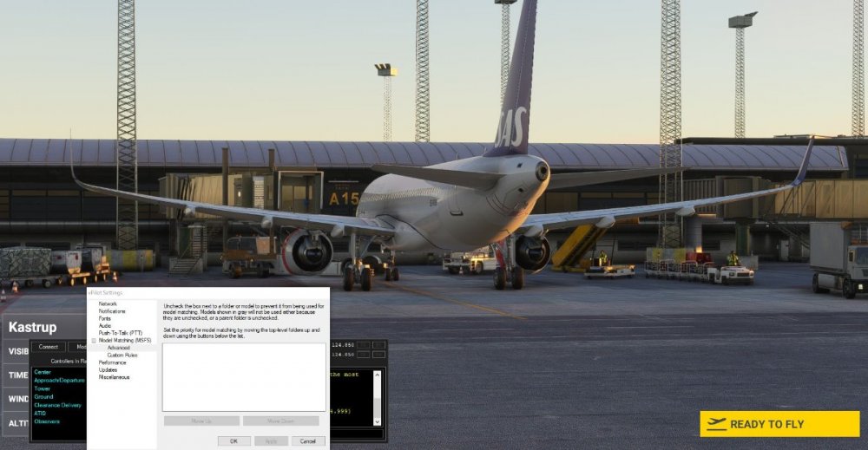Image resolution: width=868 pixels, height=450 pixels.
Task: Collapse the Model Matching (MSFS) tree node
Action: point(94,341)
